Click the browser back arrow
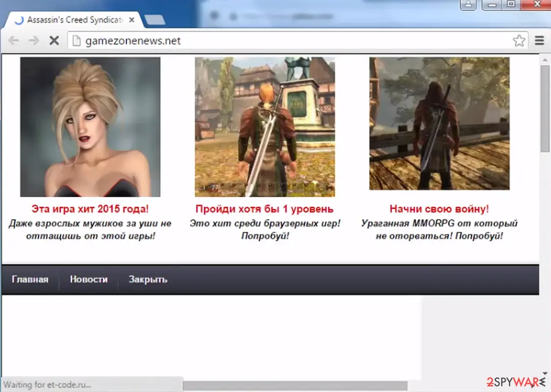Viewport: 551px width, 392px height. pos(14,41)
